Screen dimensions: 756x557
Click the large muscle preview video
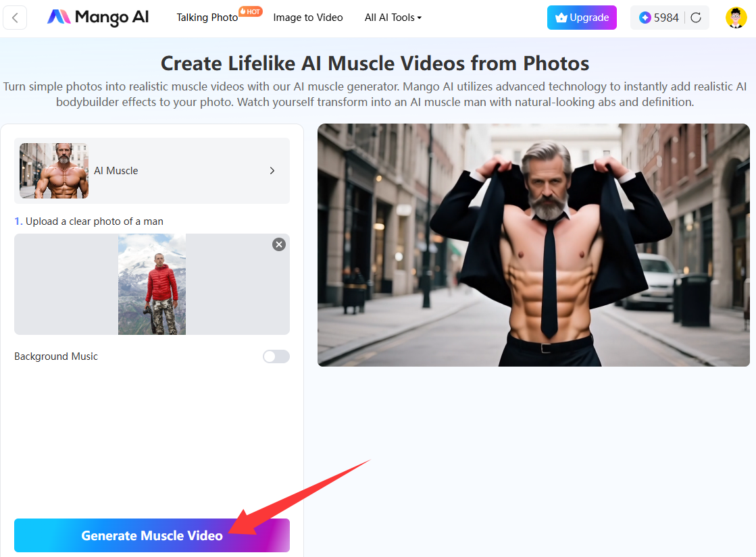coord(533,245)
